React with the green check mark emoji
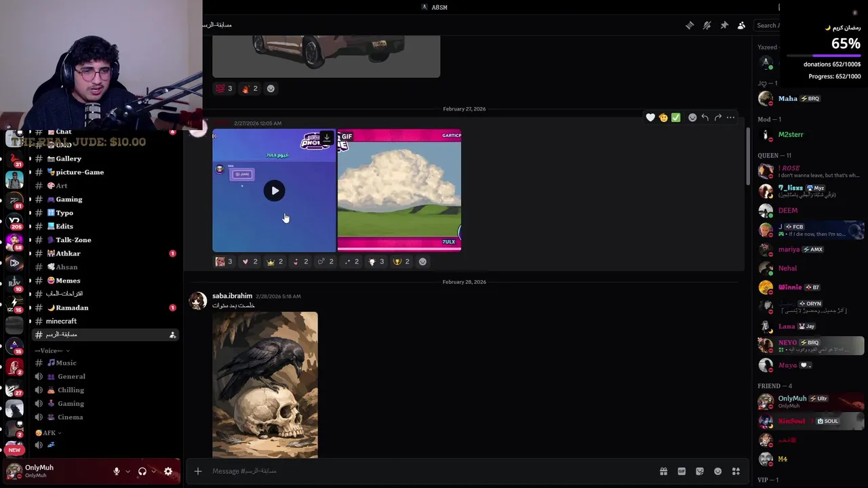The image size is (868, 488). click(x=675, y=117)
